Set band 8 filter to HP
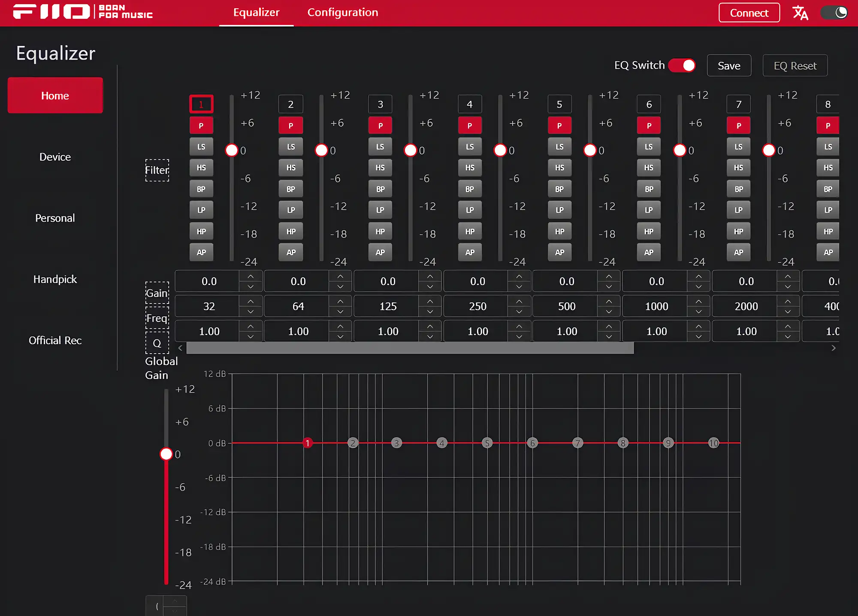The height and width of the screenshot is (616, 858). click(828, 231)
